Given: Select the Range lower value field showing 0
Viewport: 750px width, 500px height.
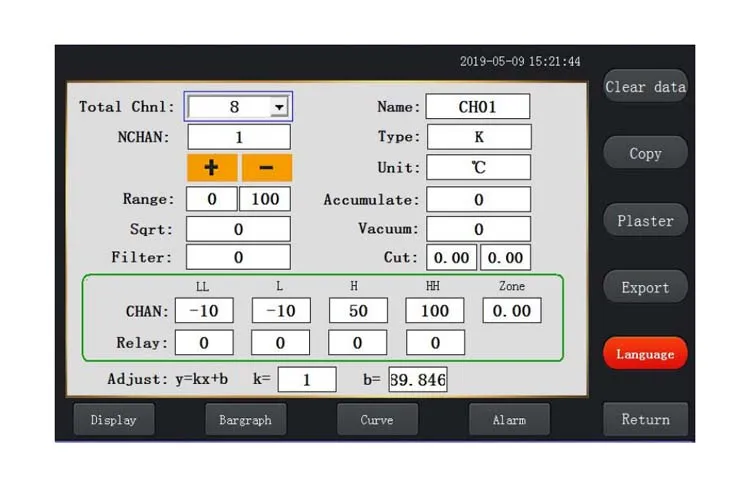Looking at the screenshot, I should 211,199.
